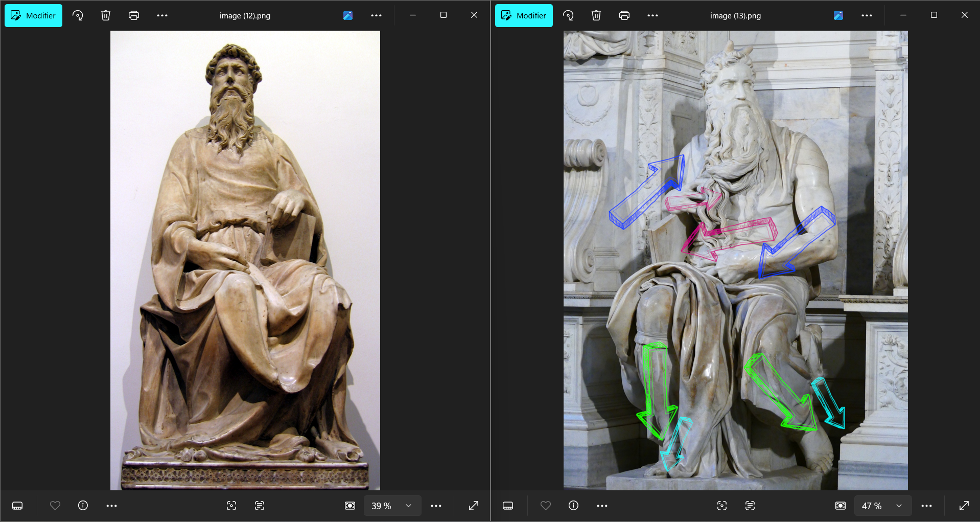The height and width of the screenshot is (522, 980).
Task: Open more options menu next to print in image (12).png
Action: (162, 15)
